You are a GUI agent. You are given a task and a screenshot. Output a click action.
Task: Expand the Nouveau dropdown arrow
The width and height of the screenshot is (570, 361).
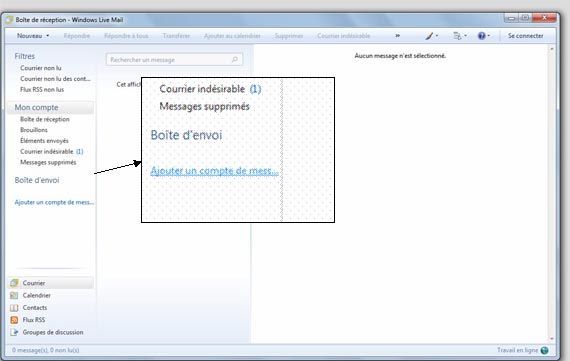(48, 36)
